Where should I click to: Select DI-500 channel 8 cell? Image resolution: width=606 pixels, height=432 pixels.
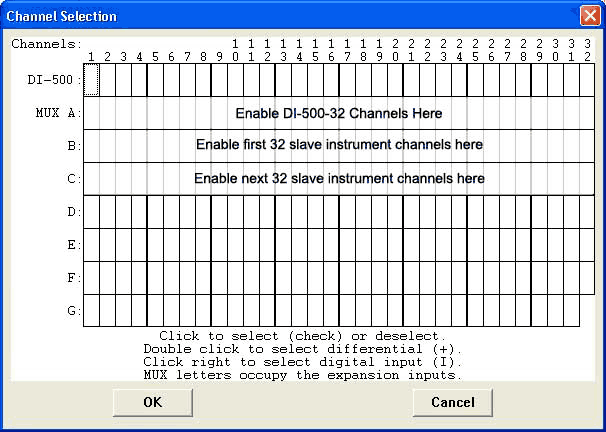tap(204, 80)
